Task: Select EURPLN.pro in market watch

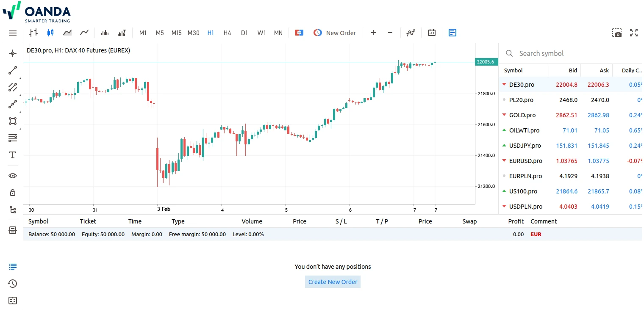Action: pyautogui.click(x=571, y=176)
